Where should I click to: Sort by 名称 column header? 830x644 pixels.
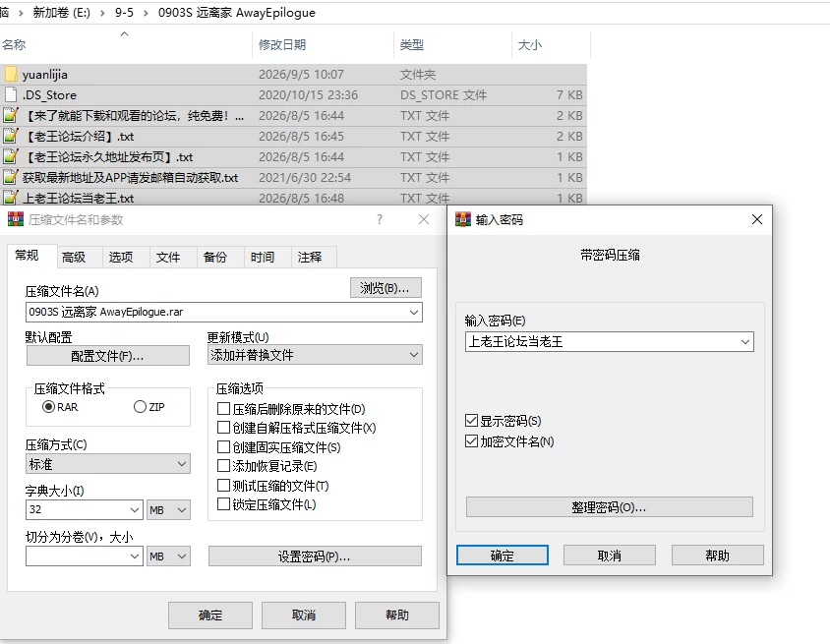126,45
